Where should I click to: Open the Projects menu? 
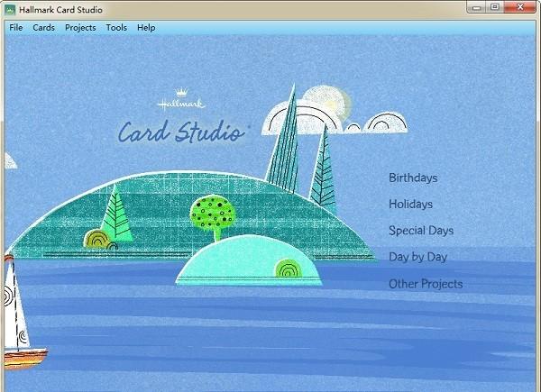pyautogui.click(x=80, y=28)
